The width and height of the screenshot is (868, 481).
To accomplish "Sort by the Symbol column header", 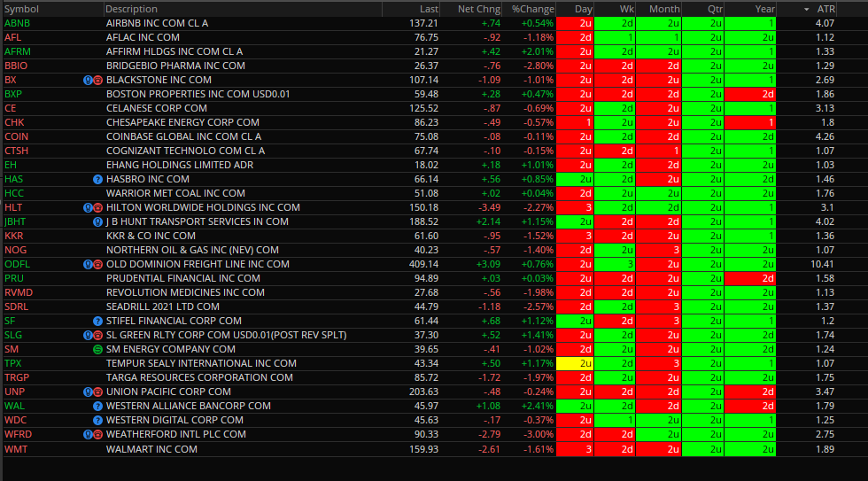I will click(x=21, y=9).
